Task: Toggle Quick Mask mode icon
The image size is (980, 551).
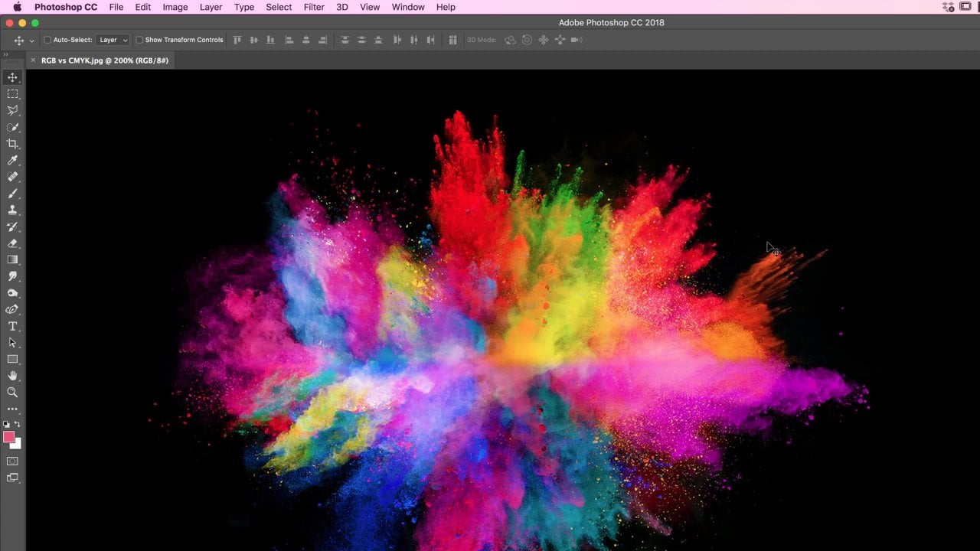Action: (x=12, y=461)
